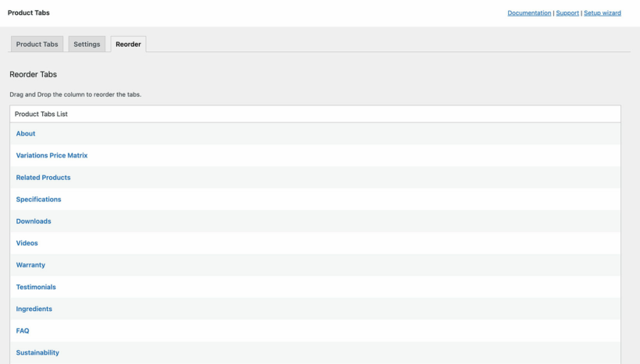Viewport: 640px width, 364px height.
Task: Open the Settings tab
Action: 87,44
